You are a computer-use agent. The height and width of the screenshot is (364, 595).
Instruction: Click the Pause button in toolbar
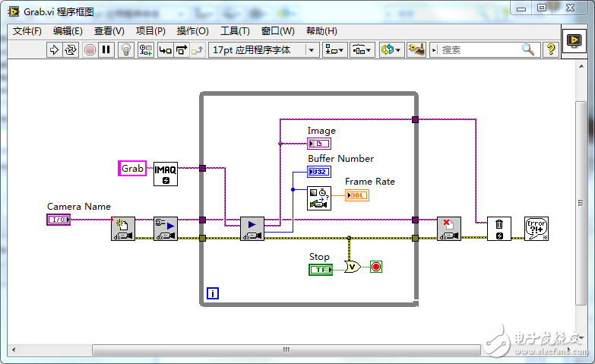point(106,49)
